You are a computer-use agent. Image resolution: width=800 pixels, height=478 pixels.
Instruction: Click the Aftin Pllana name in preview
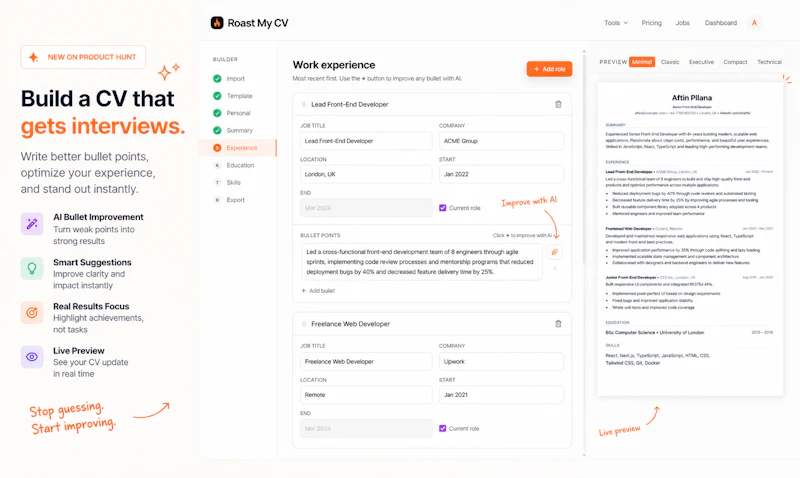[691, 97]
